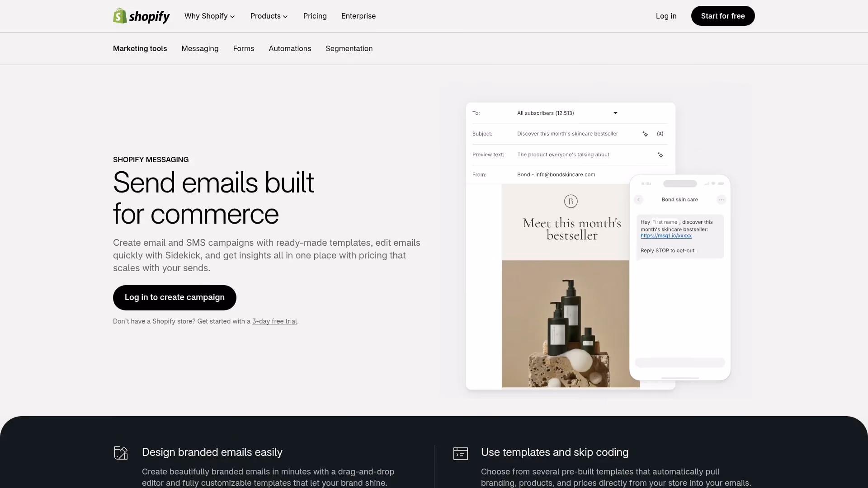Click the templates code window icon
This screenshot has width=868, height=488.
(460, 453)
